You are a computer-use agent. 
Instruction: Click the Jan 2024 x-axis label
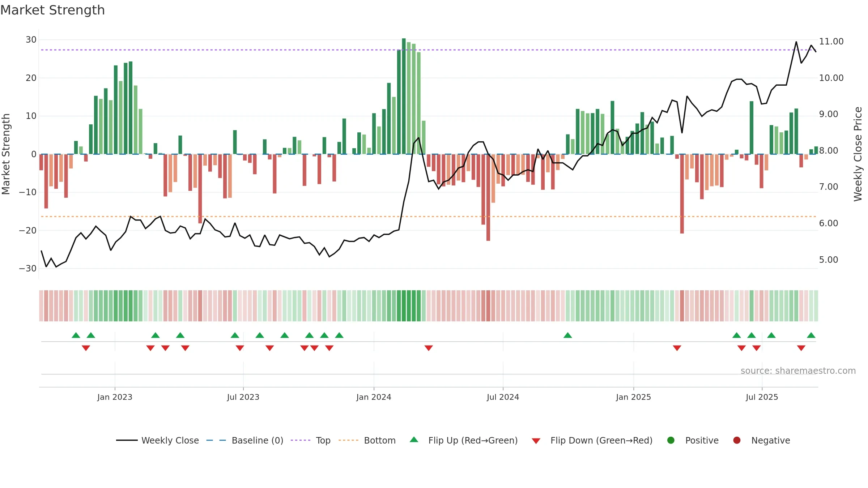(x=374, y=397)
